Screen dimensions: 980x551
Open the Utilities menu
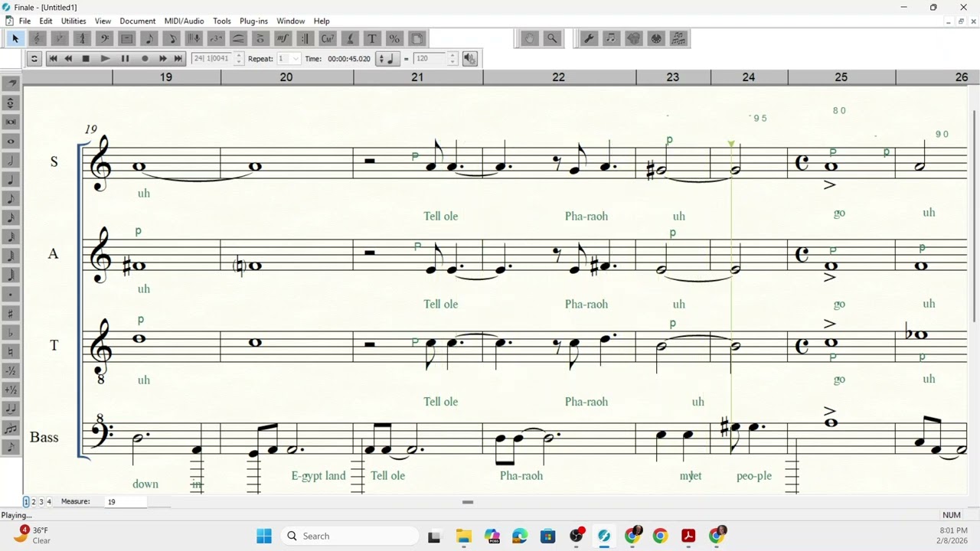click(x=73, y=21)
